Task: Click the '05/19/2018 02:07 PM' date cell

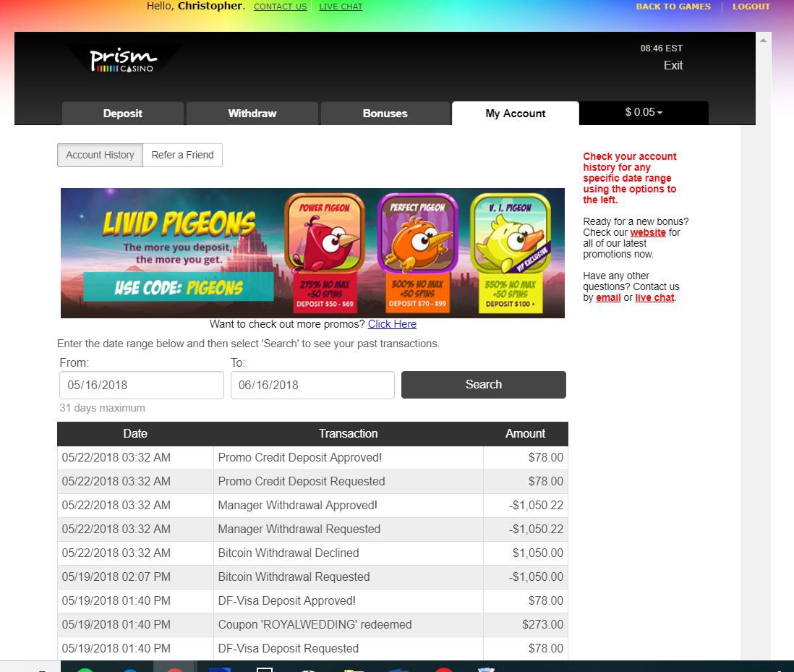Action: coord(135,577)
